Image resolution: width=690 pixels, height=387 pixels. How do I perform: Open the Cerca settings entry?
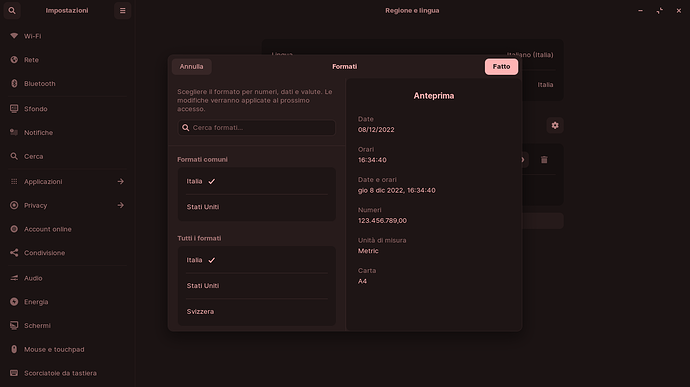tap(67, 156)
